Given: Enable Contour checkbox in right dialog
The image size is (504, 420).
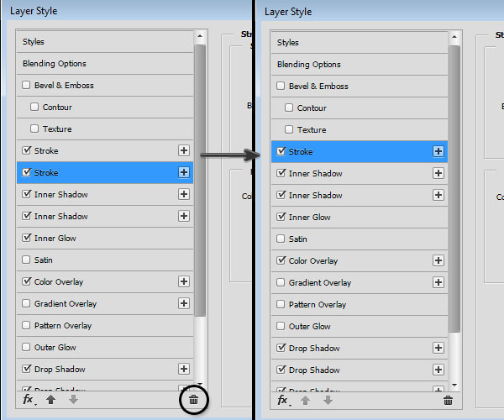Looking at the screenshot, I should [289, 108].
